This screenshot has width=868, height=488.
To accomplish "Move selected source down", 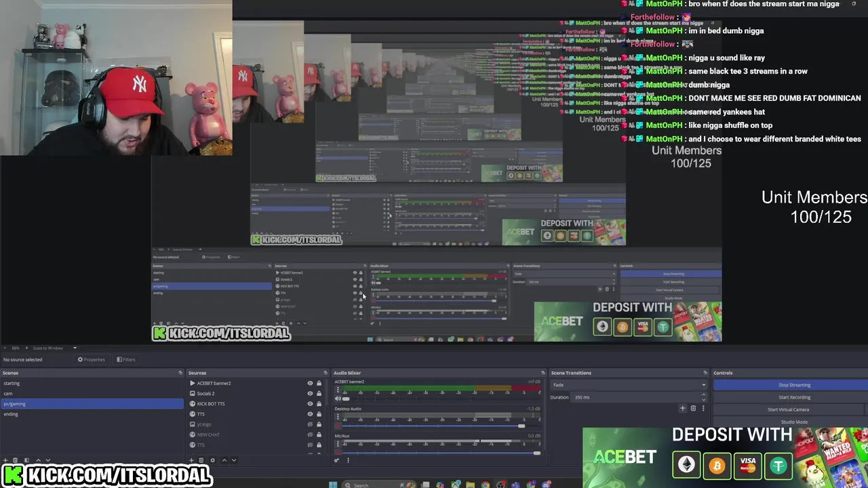I will 234,460.
